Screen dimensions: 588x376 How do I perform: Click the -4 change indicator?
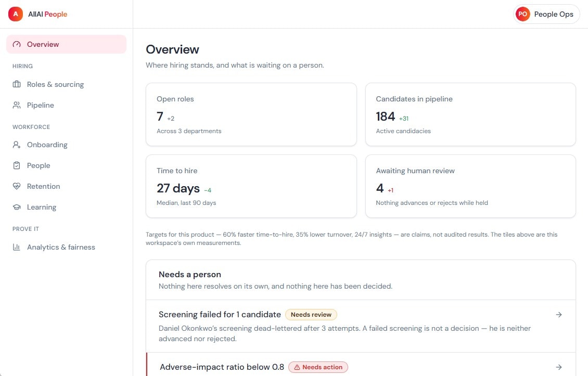click(208, 190)
